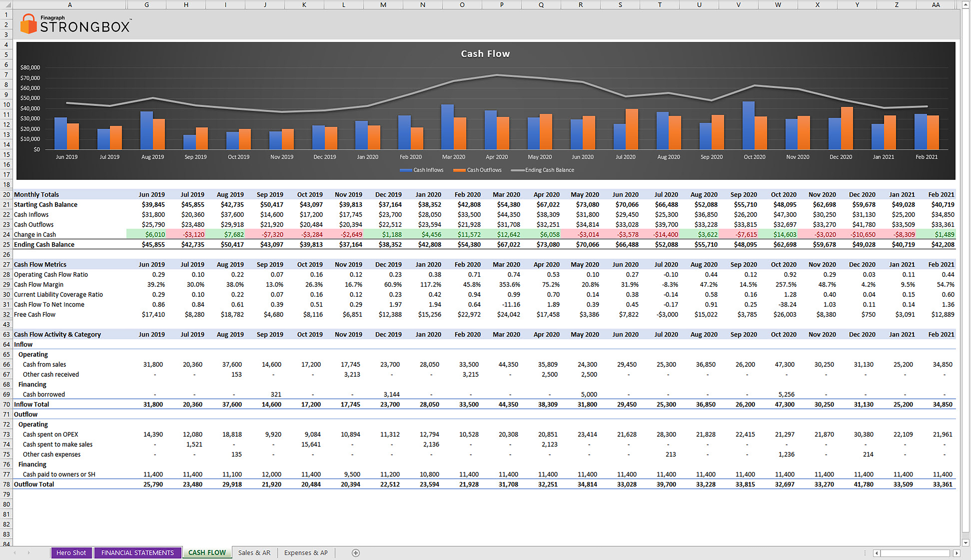Select May 2020 Cash borrowed 5,000
Image resolution: width=971 pixels, height=560 pixels.
tap(580, 395)
